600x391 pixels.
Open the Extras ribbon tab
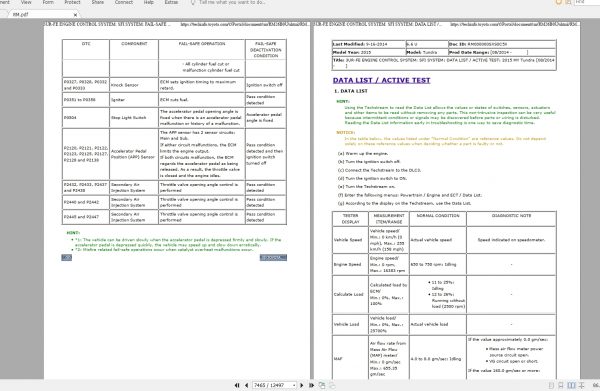pyautogui.click(x=171, y=2)
